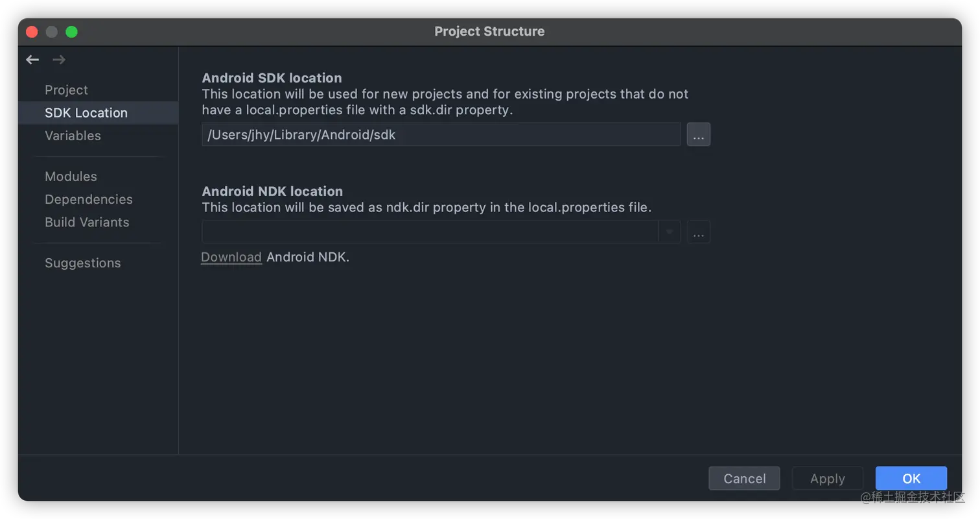Open the Project section
980x519 pixels.
point(66,90)
